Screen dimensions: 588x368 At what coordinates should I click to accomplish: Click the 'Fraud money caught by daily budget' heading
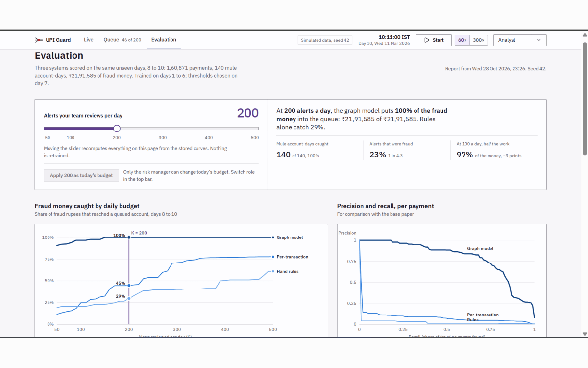(x=87, y=206)
